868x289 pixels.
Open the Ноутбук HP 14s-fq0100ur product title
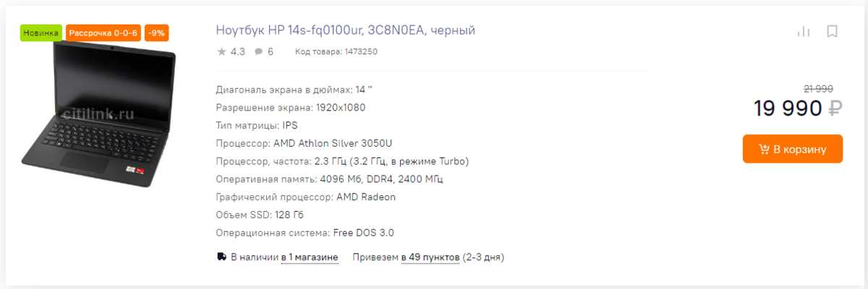point(345,30)
